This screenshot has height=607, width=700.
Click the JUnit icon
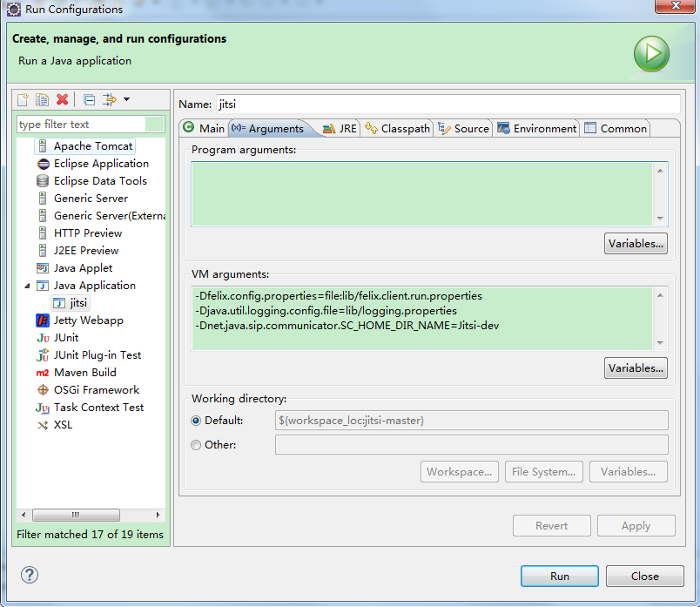click(44, 338)
